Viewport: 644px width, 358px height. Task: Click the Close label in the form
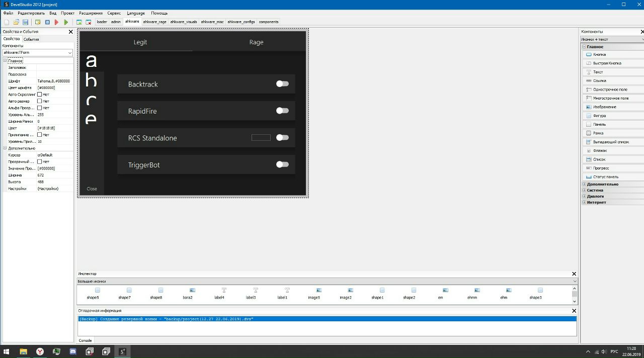point(92,189)
